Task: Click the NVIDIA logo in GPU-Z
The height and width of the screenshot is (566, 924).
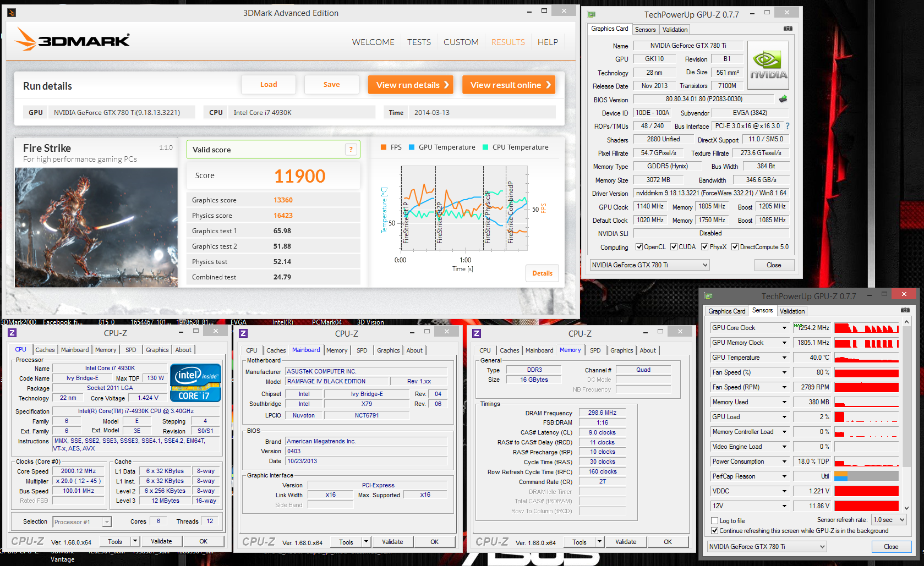Action: click(x=768, y=65)
